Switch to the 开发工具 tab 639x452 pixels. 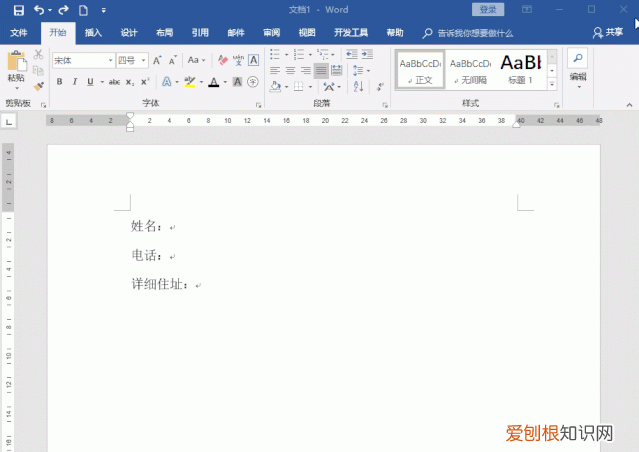(351, 33)
